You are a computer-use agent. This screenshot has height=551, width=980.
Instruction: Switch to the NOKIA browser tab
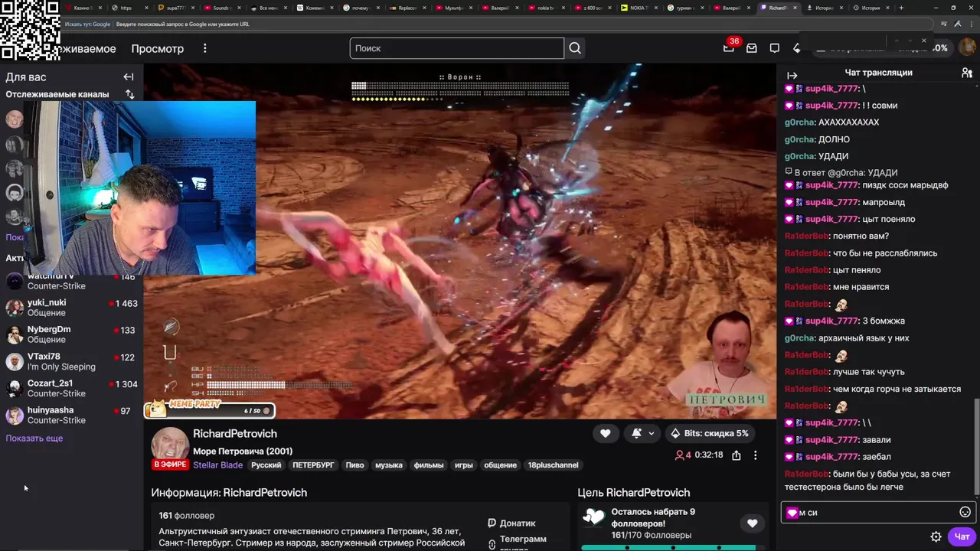(639, 8)
